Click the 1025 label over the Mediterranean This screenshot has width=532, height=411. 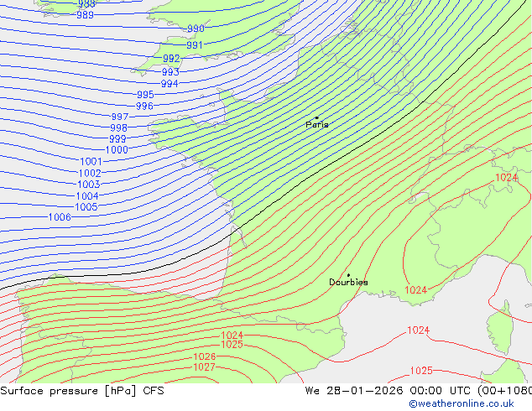point(421,371)
